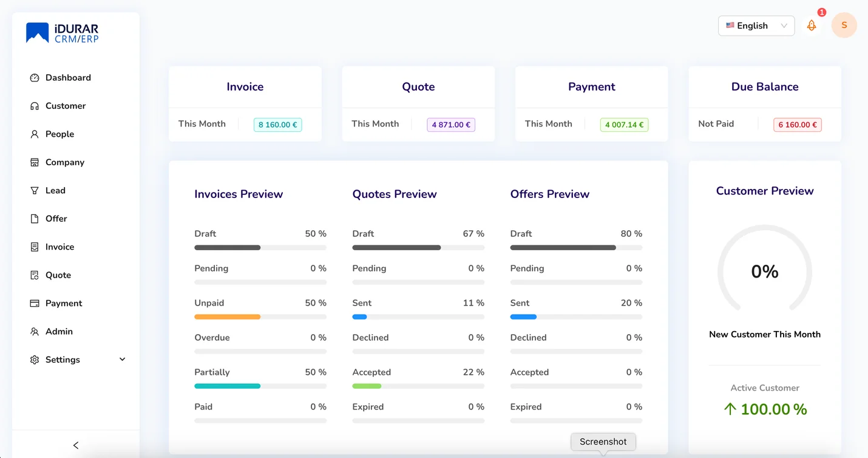Open the Company menu item

pos(76,162)
